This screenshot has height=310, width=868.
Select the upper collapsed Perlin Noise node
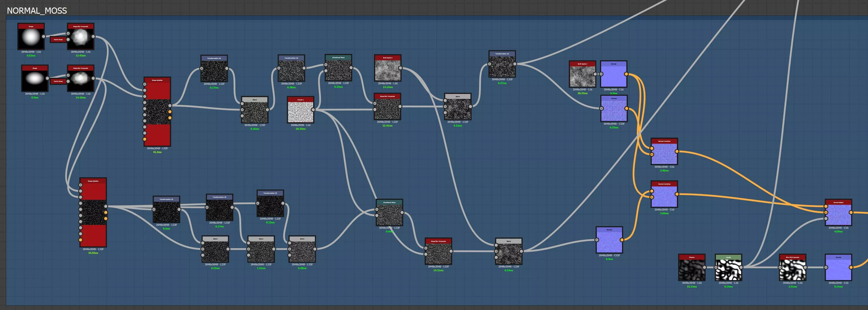coord(58,40)
